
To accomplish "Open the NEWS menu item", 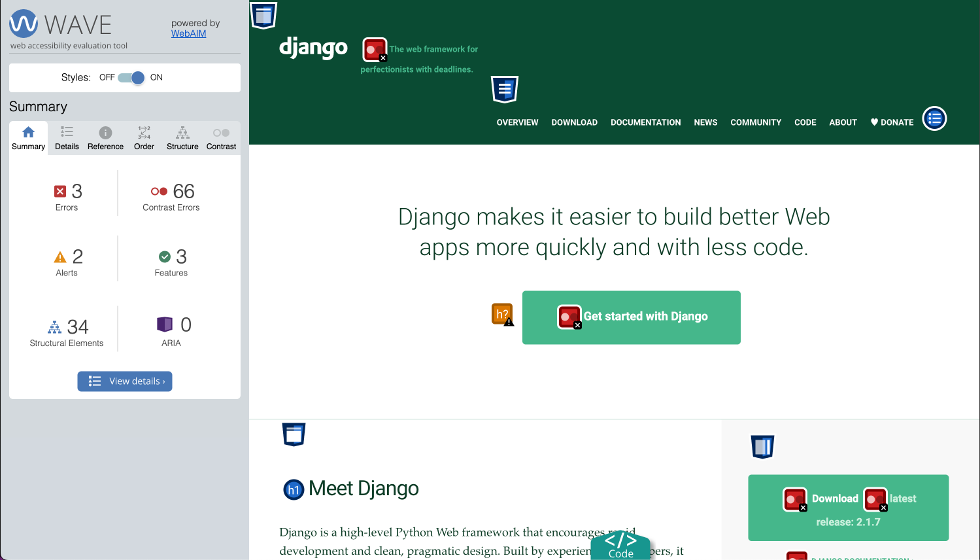I will (705, 122).
